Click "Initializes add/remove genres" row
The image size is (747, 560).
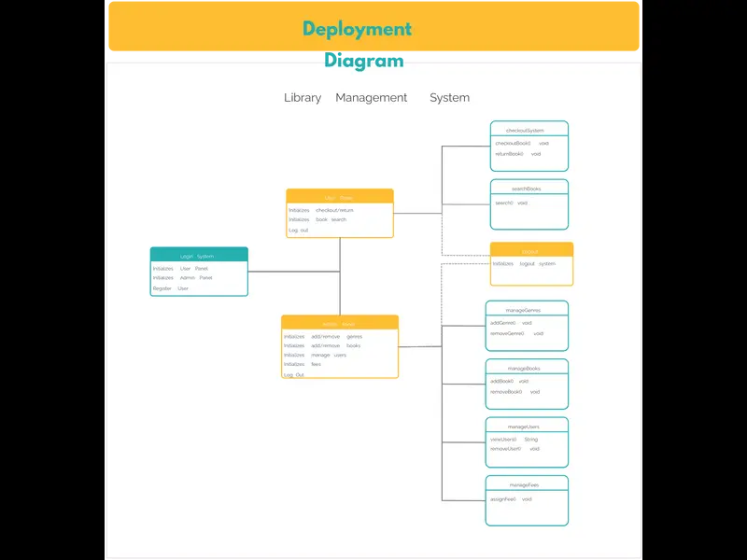[323, 337]
